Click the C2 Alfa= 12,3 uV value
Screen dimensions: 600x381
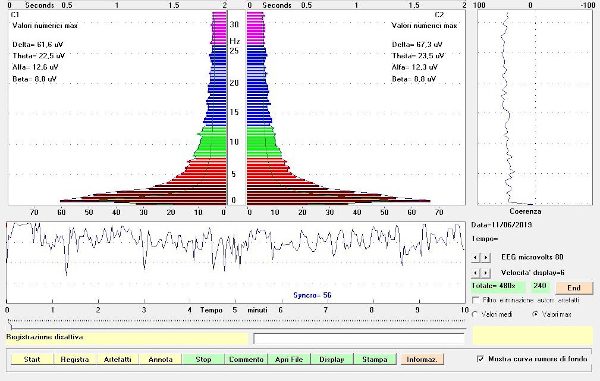click(414, 67)
